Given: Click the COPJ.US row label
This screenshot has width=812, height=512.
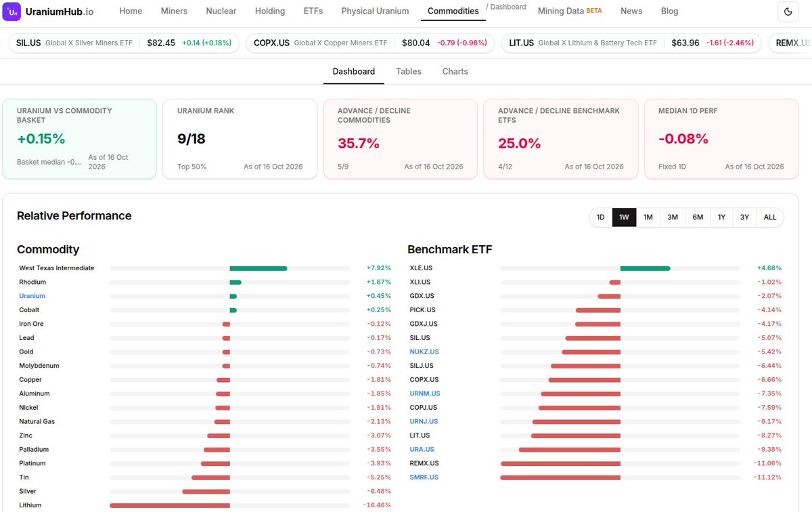Looking at the screenshot, I should pos(423,407).
